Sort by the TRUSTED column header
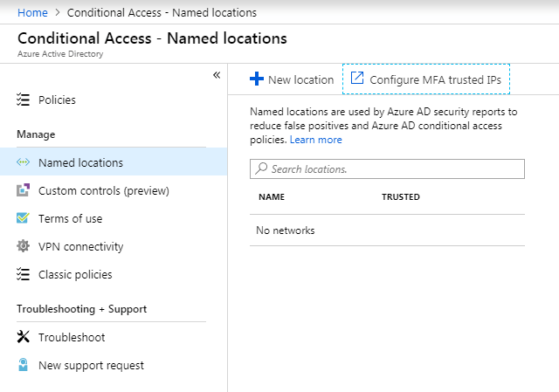Image resolution: width=559 pixels, height=392 pixels. (401, 197)
